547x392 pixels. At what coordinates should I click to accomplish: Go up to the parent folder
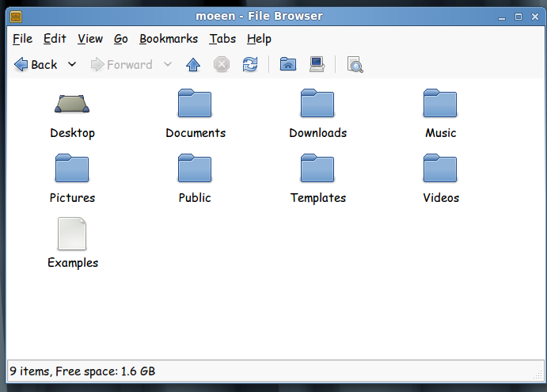pos(193,65)
